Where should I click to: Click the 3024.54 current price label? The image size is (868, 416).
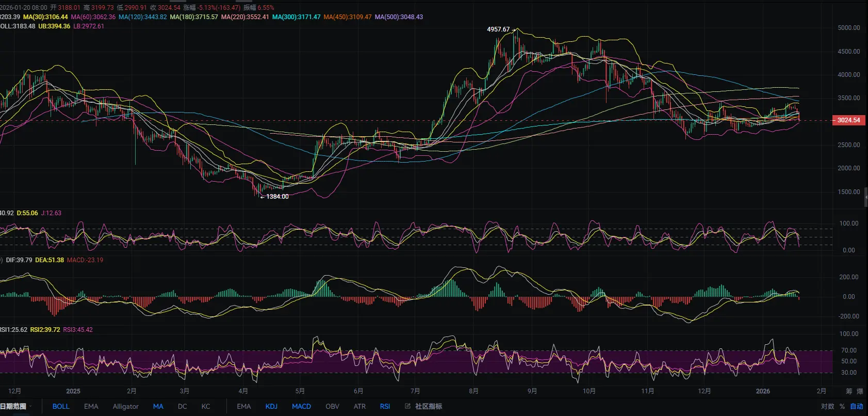click(x=848, y=120)
